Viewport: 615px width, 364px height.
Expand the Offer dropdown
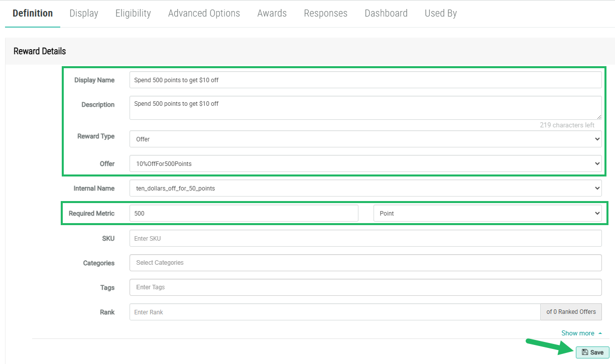tap(365, 163)
